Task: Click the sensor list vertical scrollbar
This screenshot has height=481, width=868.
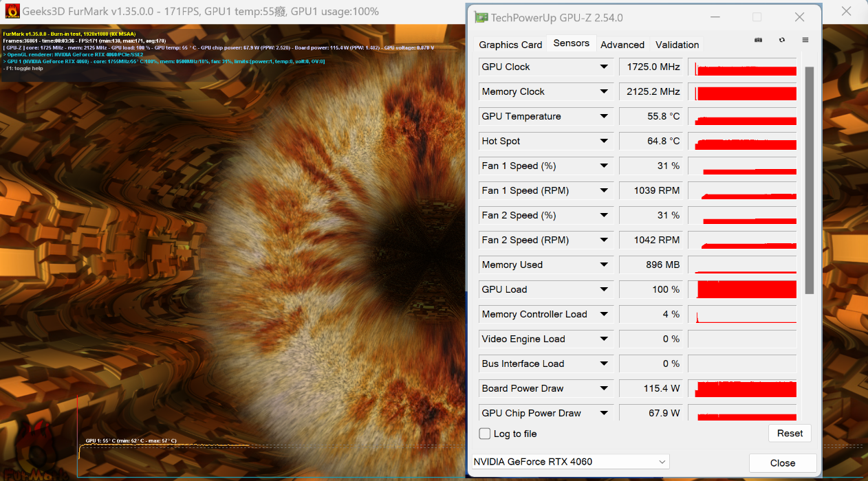Action: tap(809, 179)
